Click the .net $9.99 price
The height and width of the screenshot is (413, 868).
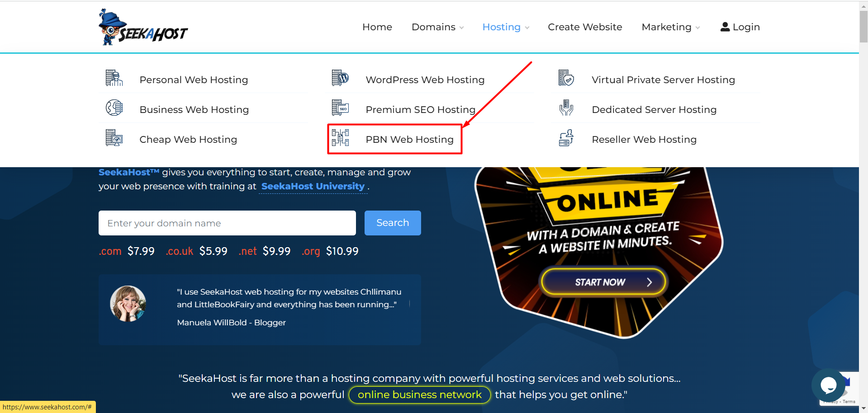tap(265, 251)
